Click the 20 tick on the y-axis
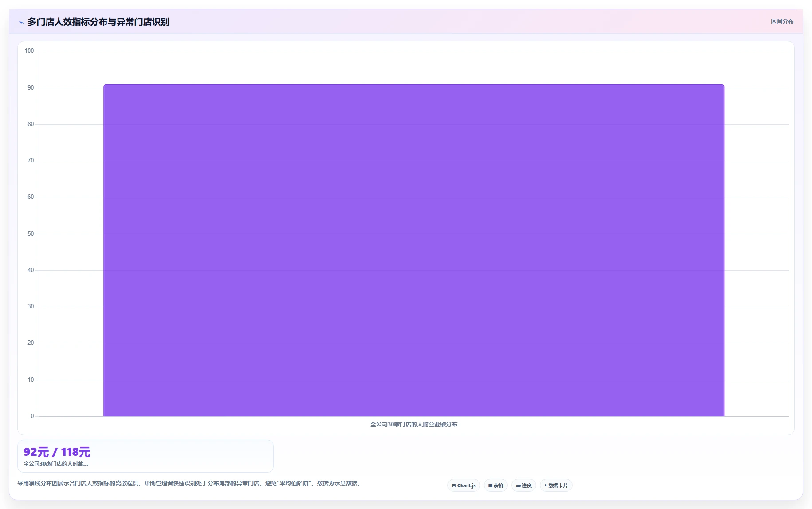The image size is (812, 509). [x=31, y=343]
